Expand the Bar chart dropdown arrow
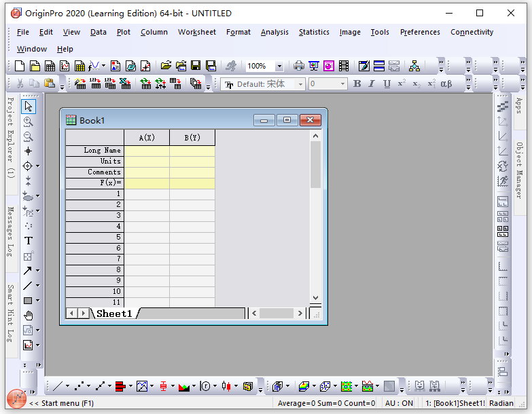 click(x=130, y=386)
